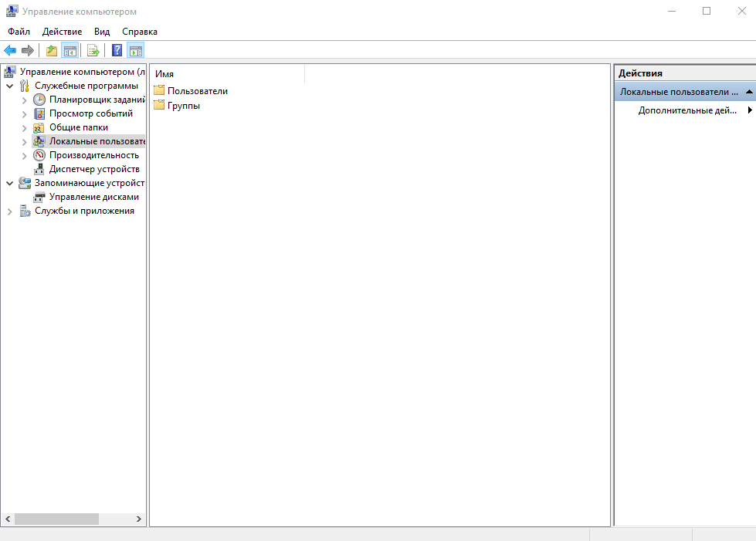756x541 pixels.
Task: Select Просмотр событий in the tree
Action: pyautogui.click(x=91, y=113)
